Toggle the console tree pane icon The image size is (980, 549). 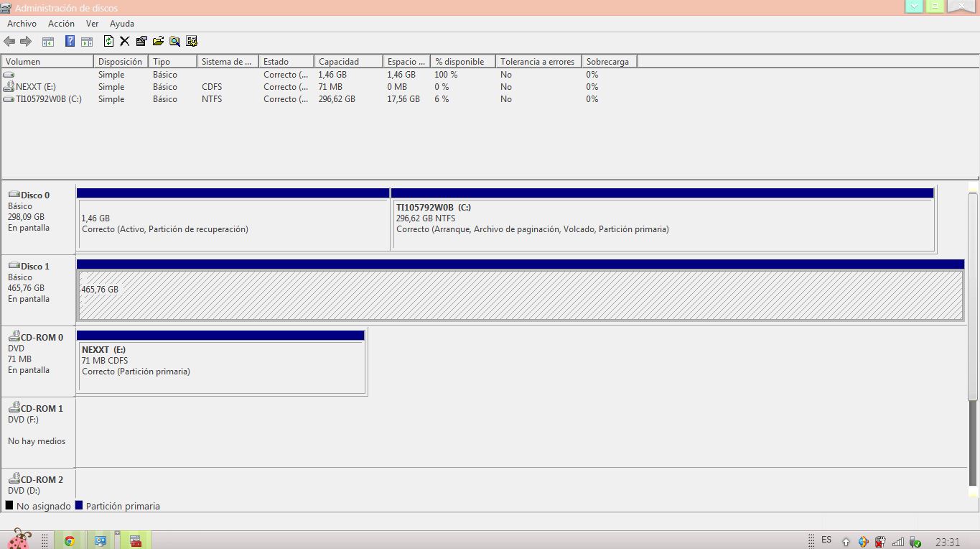tap(48, 41)
